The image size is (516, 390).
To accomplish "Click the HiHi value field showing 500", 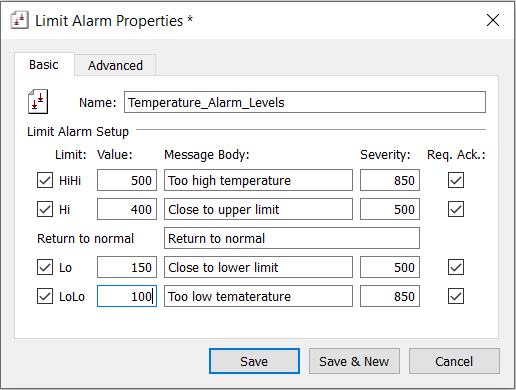I will click(127, 180).
